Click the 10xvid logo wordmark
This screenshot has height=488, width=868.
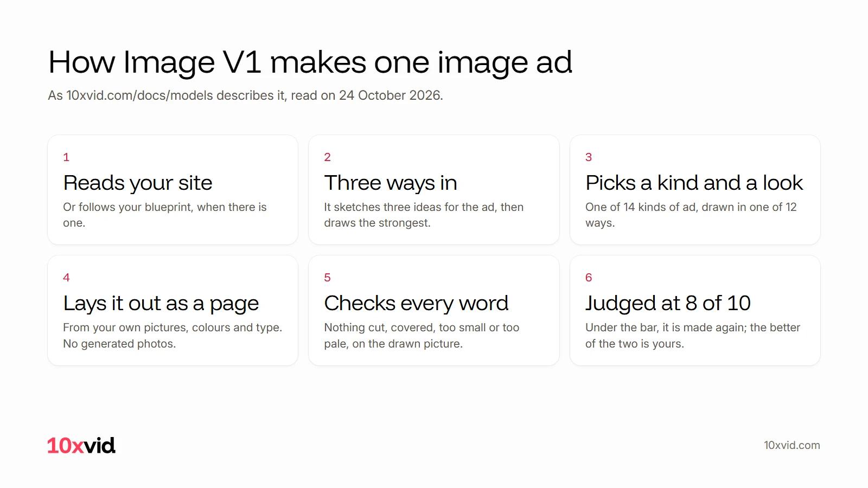click(81, 446)
